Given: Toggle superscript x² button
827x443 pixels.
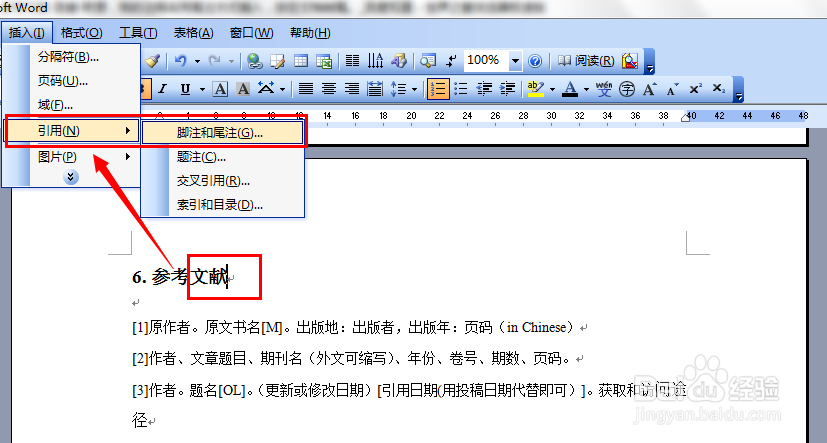Looking at the screenshot, I should [696, 89].
